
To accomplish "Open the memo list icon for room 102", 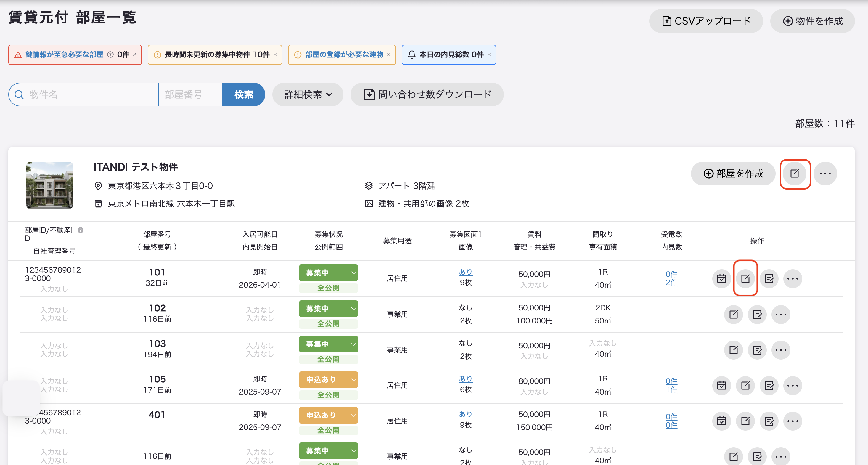I will [x=757, y=314].
